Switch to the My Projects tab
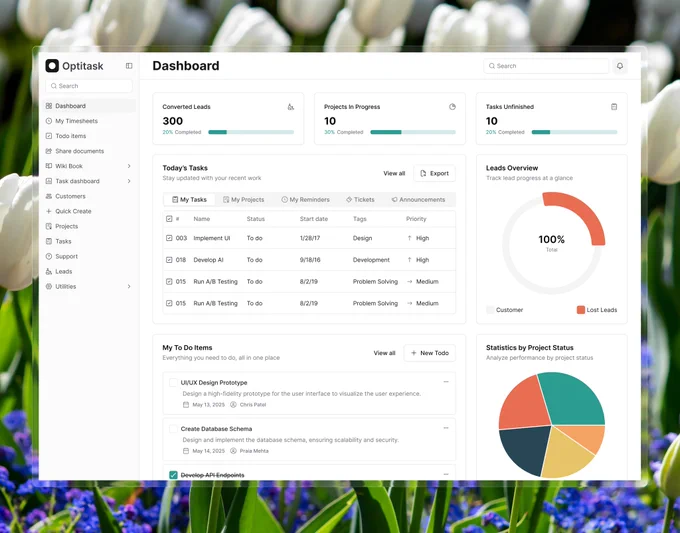This screenshot has height=533, width=680. [243, 199]
